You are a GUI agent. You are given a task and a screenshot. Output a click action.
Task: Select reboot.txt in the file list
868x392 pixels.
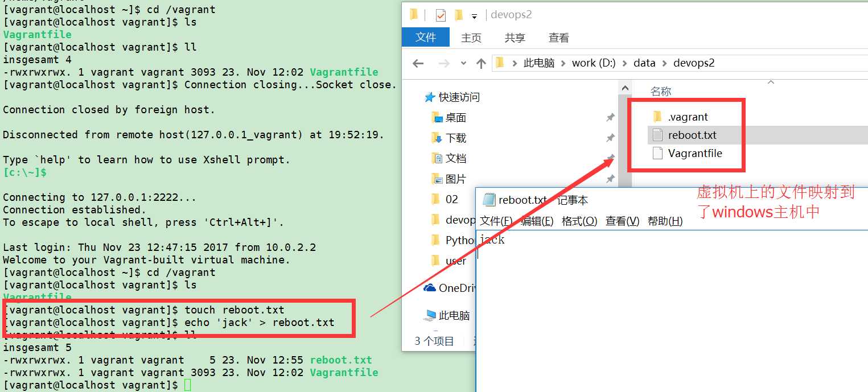tap(692, 135)
